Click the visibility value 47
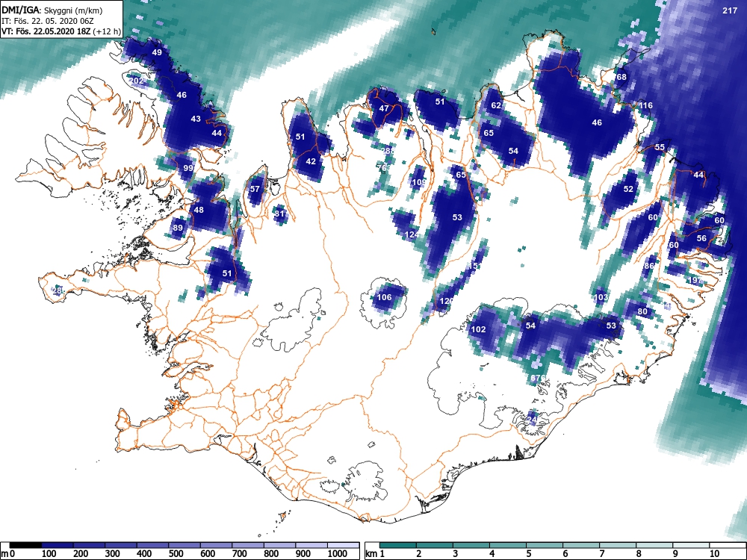This screenshot has height=560, width=747. (x=384, y=108)
